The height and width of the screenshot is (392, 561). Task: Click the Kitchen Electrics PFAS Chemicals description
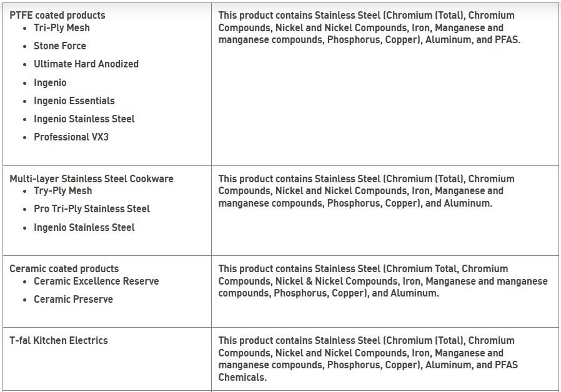(367, 358)
